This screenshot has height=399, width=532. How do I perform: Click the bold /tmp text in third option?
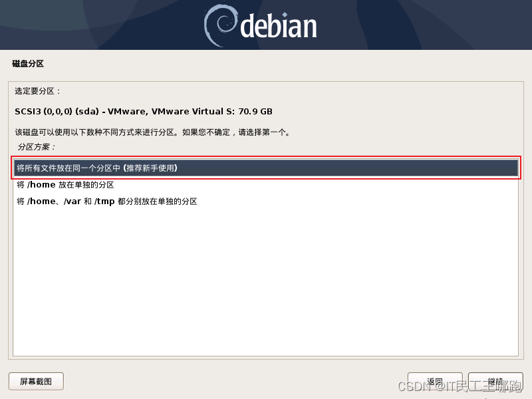104,201
